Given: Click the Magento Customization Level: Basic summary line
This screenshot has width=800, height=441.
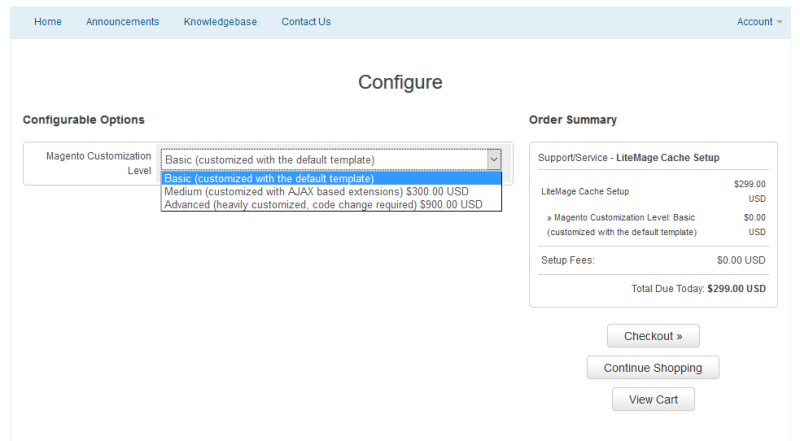Looking at the screenshot, I should (621, 225).
